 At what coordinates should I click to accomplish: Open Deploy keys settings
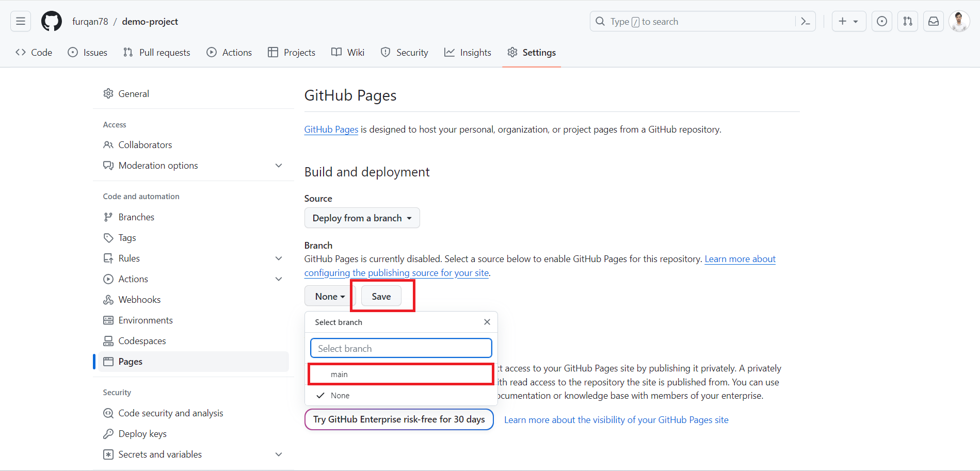tap(194, 434)
